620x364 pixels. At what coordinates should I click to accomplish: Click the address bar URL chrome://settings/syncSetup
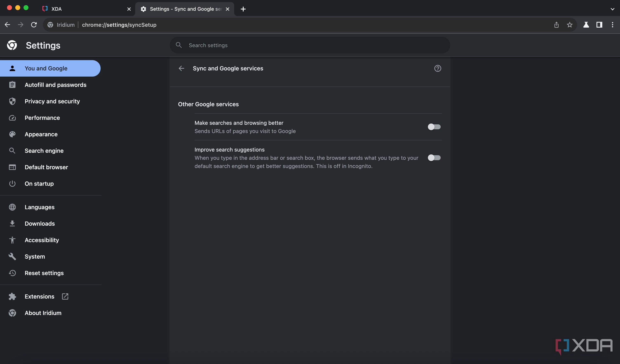tap(119, 25)
